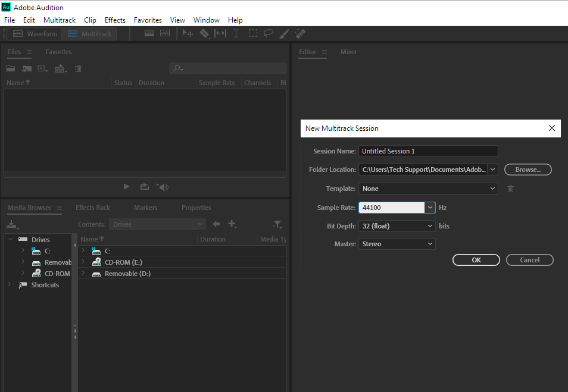Select the Marquee Selection tool

(x=253, y=33)
